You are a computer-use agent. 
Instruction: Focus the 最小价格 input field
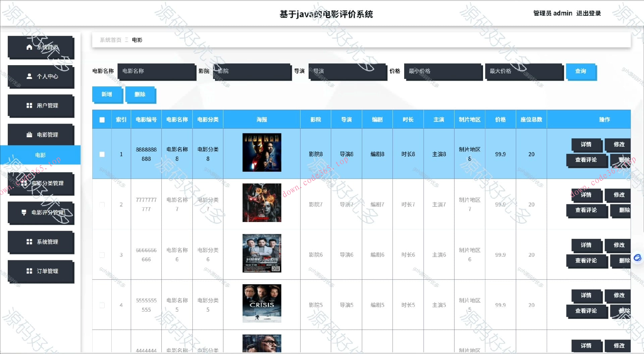tap(443, 71)
